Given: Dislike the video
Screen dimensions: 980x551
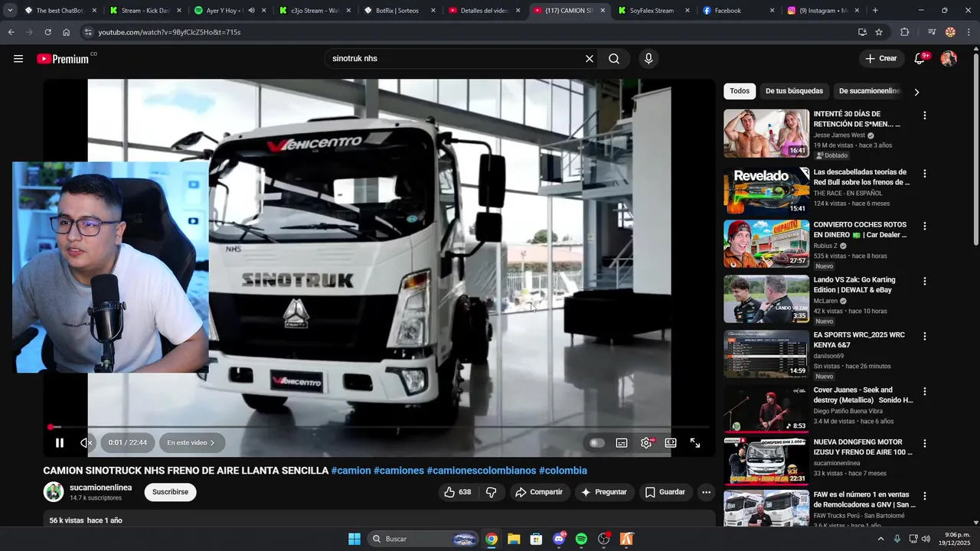Looking at the screenshot, I should (x=492, y=492).
